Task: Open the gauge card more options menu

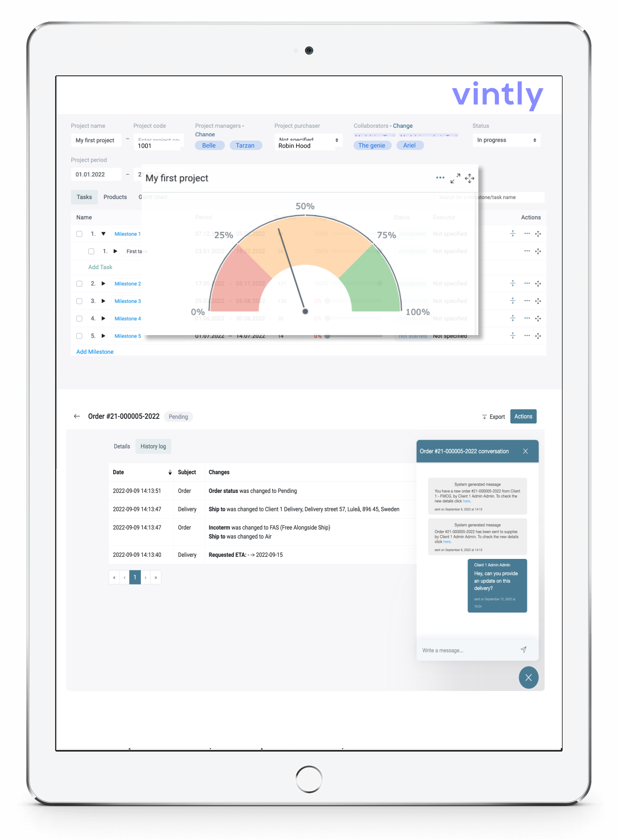Action: click(x=440, y=178)
